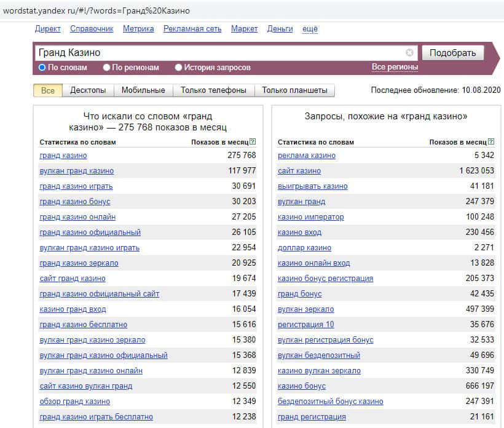Choose the 'История запросов' radio option
The width and height of the screenshot is (504, 428).
tap(179, 68)
